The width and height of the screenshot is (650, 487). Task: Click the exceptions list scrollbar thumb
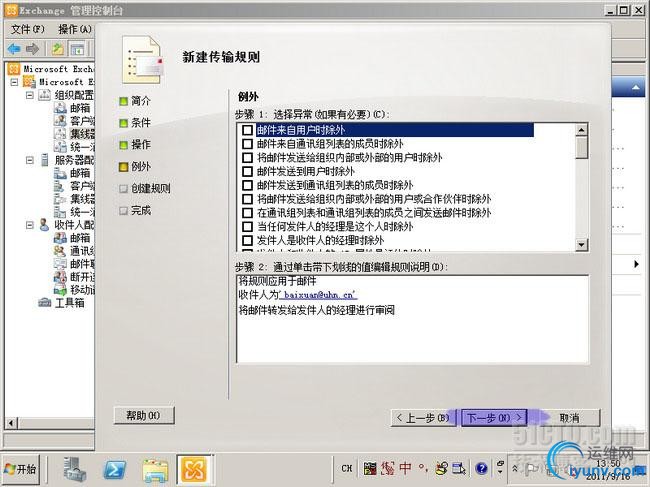click(x=582, y=148)
